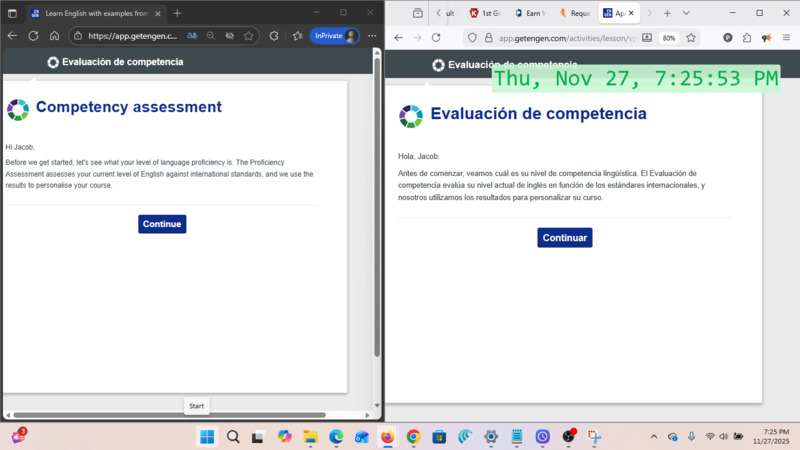Open Firefox hamburger application menu

(785, 38)
